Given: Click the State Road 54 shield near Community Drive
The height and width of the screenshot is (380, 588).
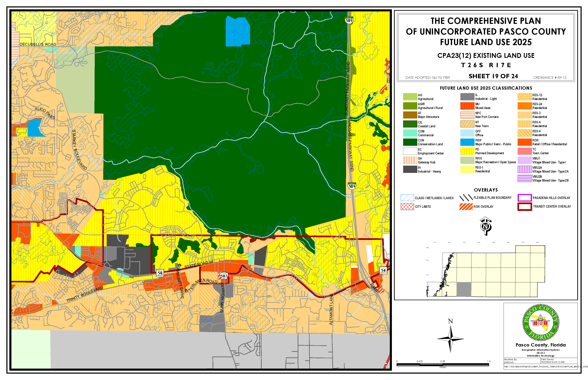Looking at the screenshot, I should coord(160,273).
